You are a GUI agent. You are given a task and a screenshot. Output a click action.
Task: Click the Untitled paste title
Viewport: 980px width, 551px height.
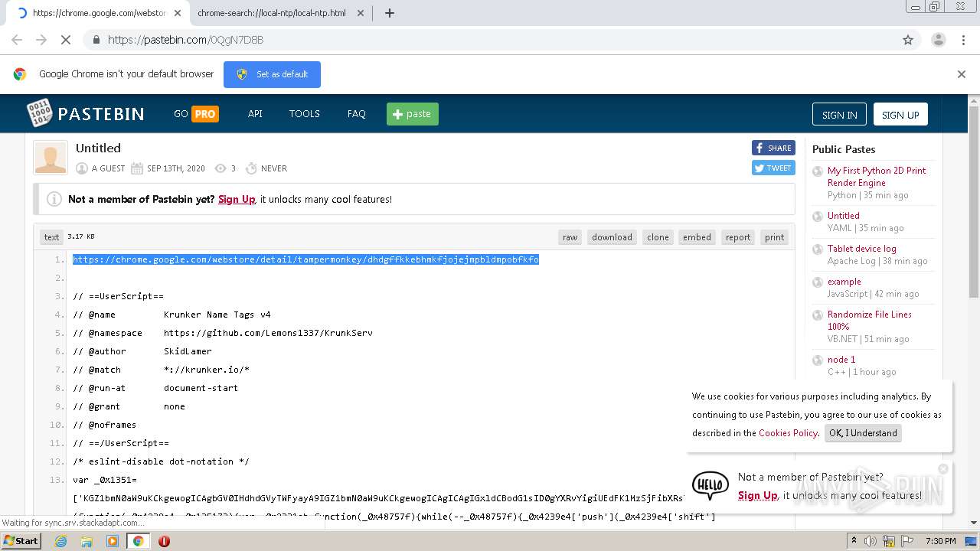[98, 148]
